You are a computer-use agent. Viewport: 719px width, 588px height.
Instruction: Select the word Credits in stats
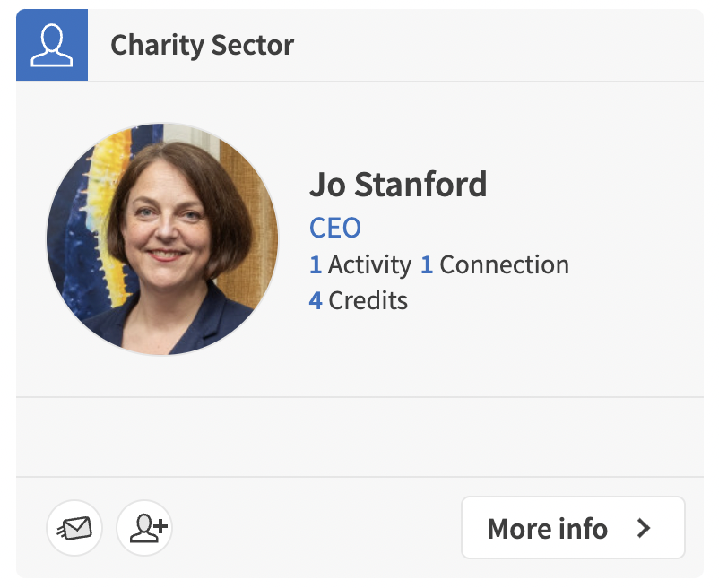coord(368,300)
